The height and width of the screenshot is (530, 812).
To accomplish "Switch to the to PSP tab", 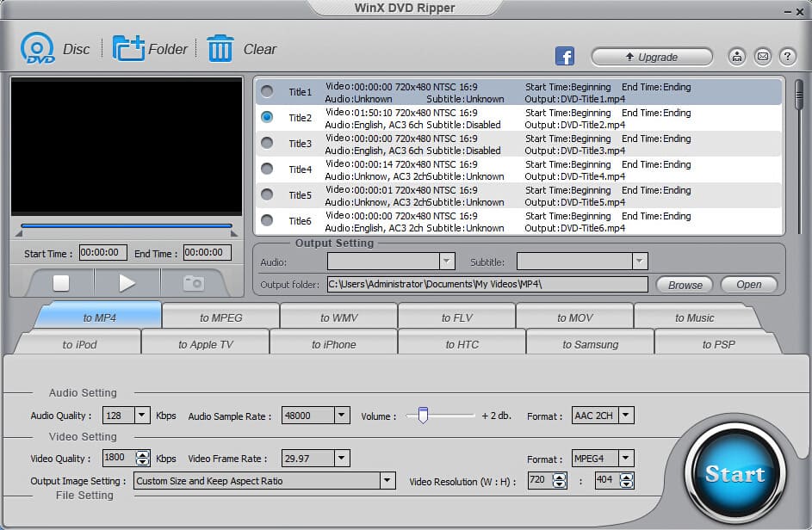I will (x=718, y=344).
